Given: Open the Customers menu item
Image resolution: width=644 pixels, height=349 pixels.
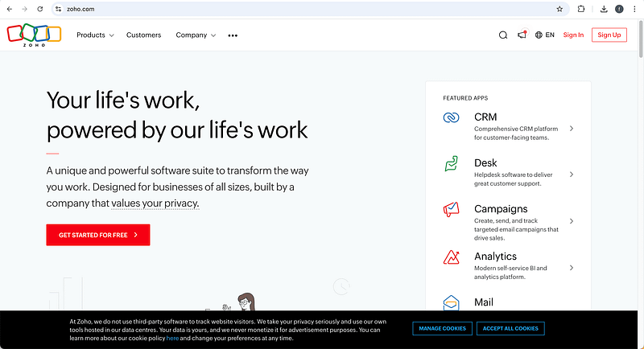Looking at the screenshot, I should pyautogui.click(x=144, y=35).
